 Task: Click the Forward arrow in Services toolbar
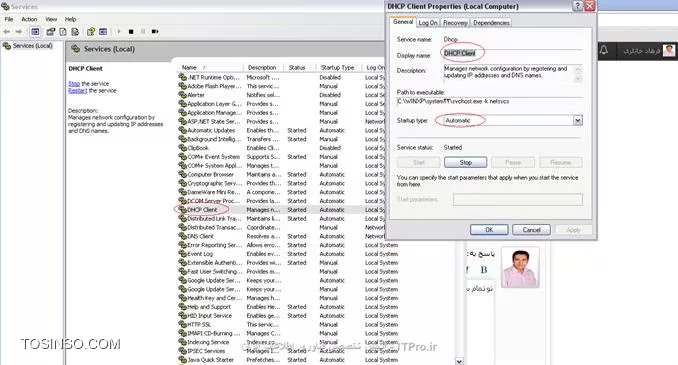[19, 32]
